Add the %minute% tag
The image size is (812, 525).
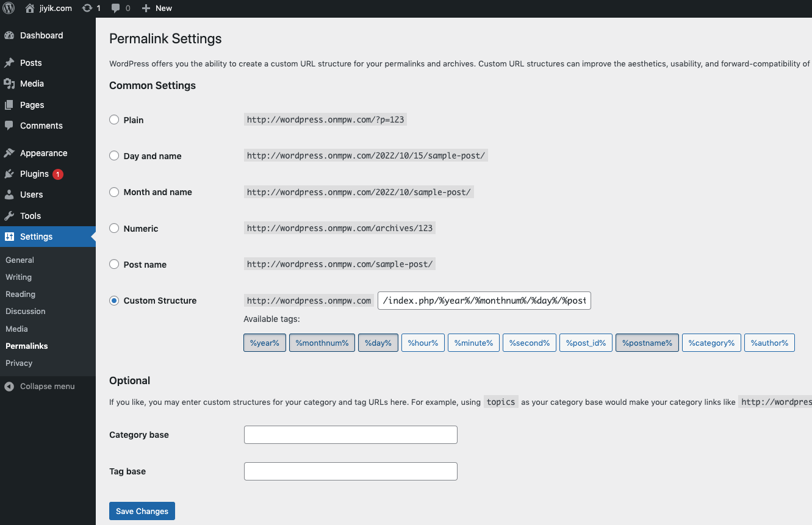pyautogui.click(x=474, y=343)
